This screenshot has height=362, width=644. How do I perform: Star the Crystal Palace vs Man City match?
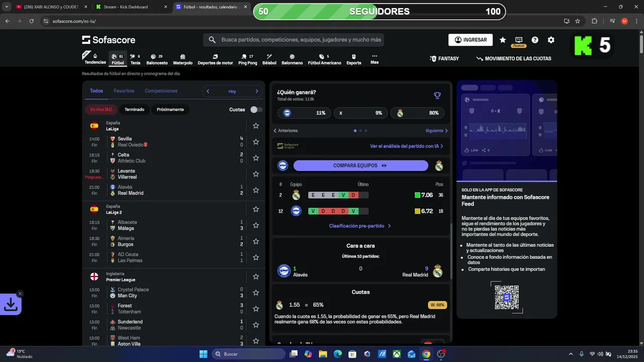[256, 293]
